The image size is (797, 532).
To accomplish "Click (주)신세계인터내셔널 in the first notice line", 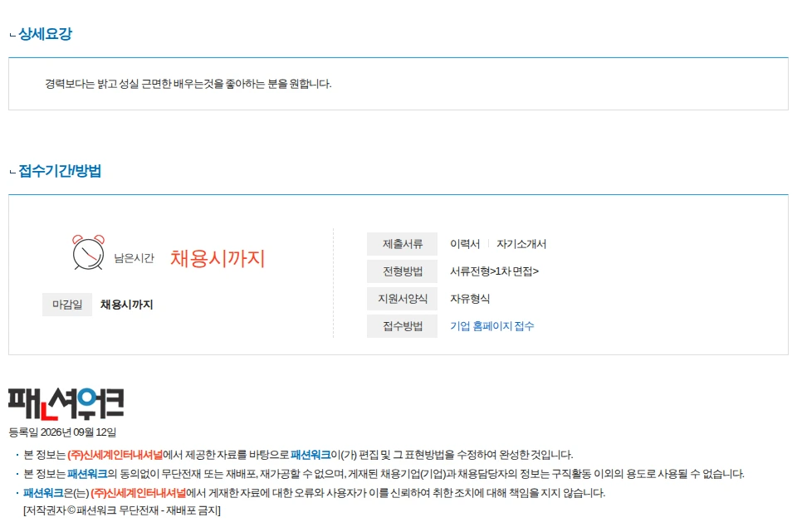I will click(x=115, y=455).
